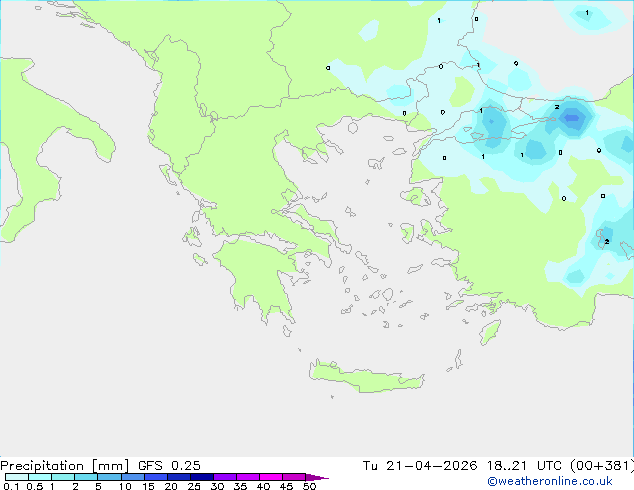Click the 20–25 mm legend color box
The height and width of the screenshot is (490, 634).
[x=179, y=477]
